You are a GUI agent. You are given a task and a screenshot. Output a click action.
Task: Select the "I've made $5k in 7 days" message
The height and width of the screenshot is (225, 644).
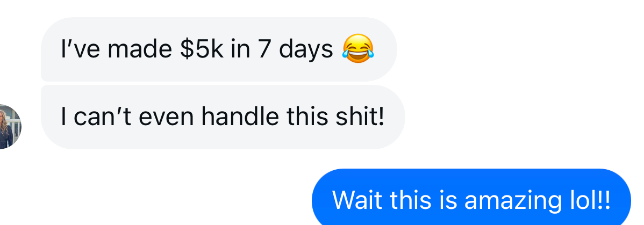click(x=219, y=49)
